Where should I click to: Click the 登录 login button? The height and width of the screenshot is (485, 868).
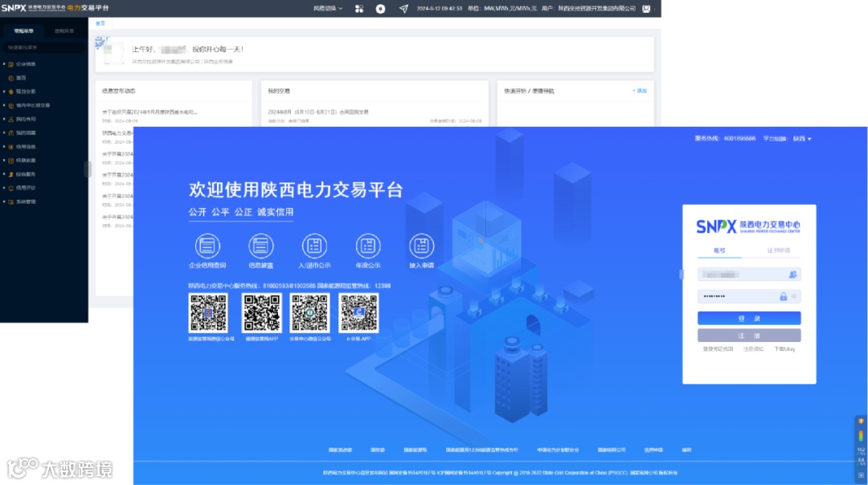[748, 318]
